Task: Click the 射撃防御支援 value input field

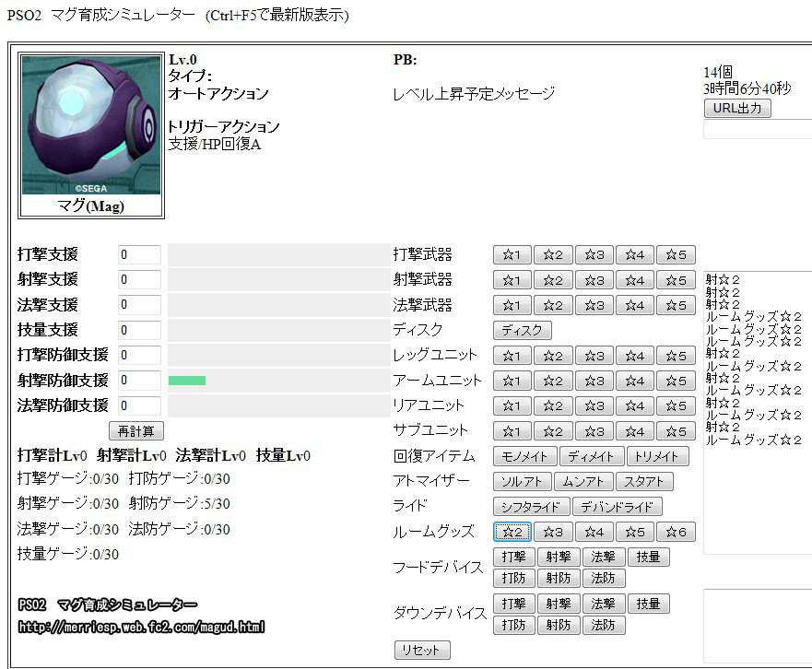Action: coord(139,380)
